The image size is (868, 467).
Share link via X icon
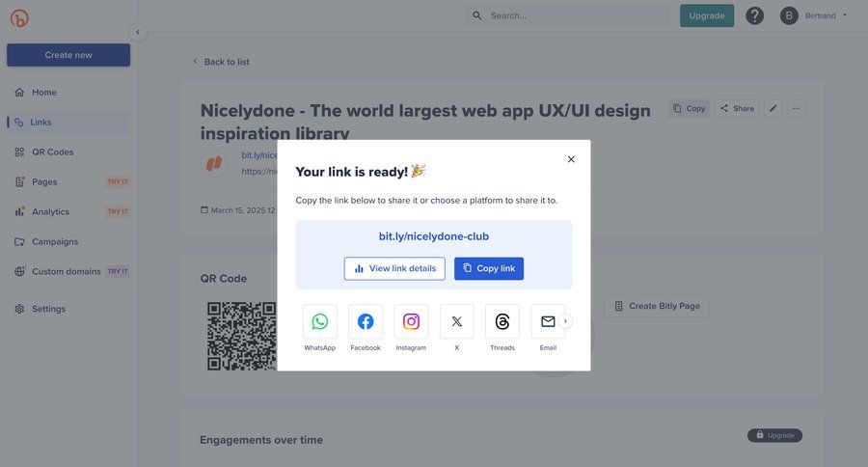(x=457, y=321)
